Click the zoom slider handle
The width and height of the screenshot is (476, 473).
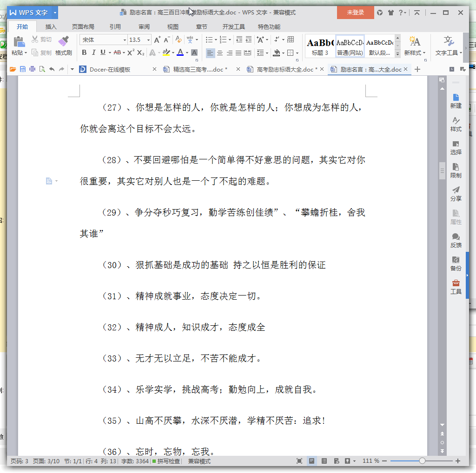(422, 461)
